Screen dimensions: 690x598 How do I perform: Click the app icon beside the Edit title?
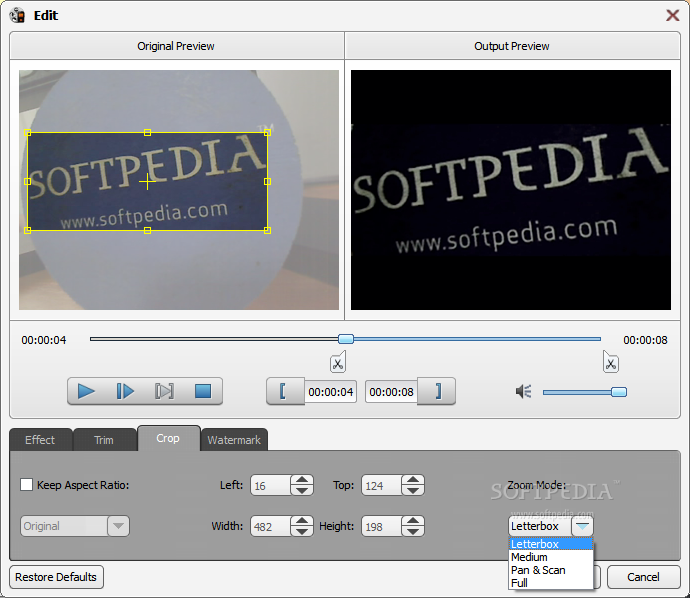(18, 15)
